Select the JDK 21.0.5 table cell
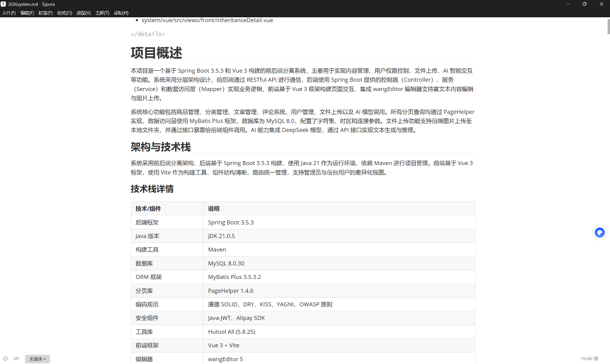Screen dimensions: 610x364 [339, 236]
